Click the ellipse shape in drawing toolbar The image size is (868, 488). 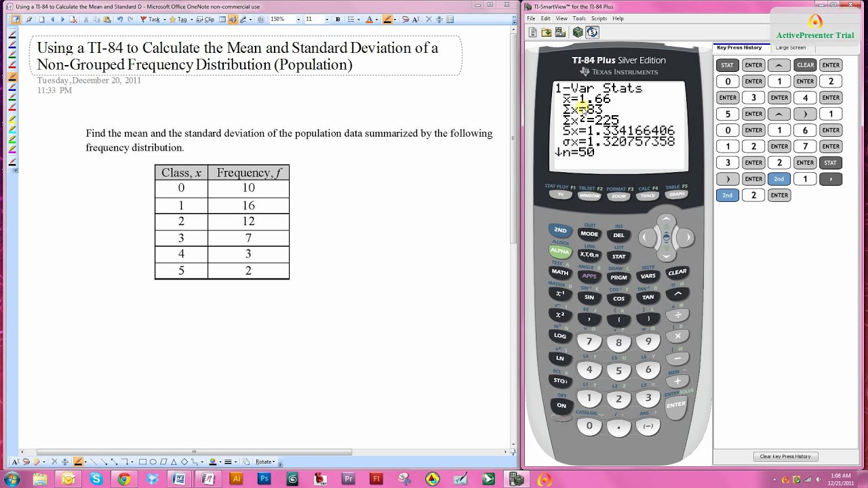(x=153, y=462)
